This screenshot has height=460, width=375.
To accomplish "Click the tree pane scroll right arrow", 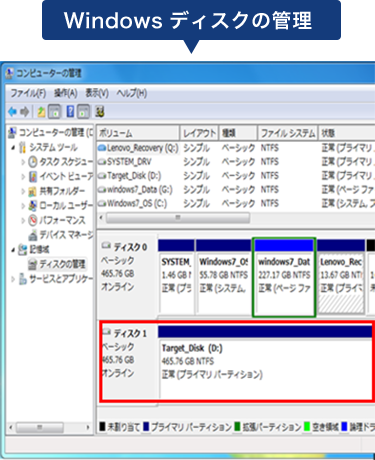I will pyautogui.click(x=88, y=427).
